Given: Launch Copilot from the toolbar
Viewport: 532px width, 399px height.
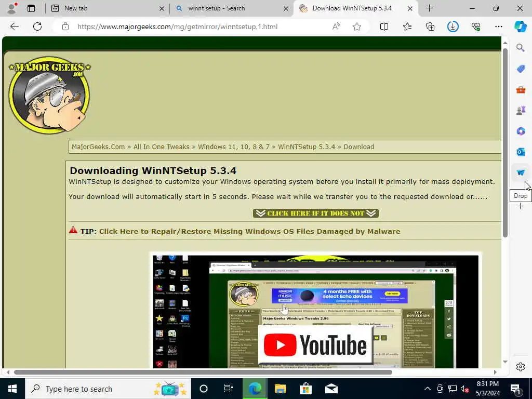Looking at the screenshot, I should pos(521,26).
